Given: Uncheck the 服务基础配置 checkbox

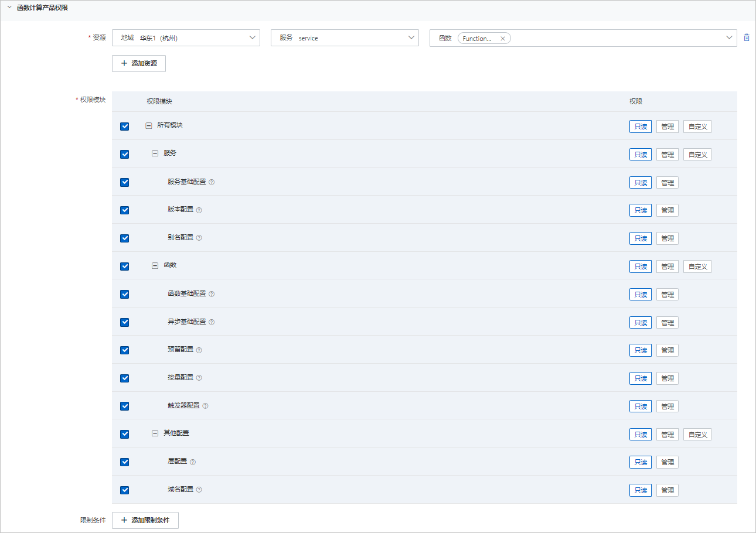Looking at the screenshot, I should coord(124,182).
